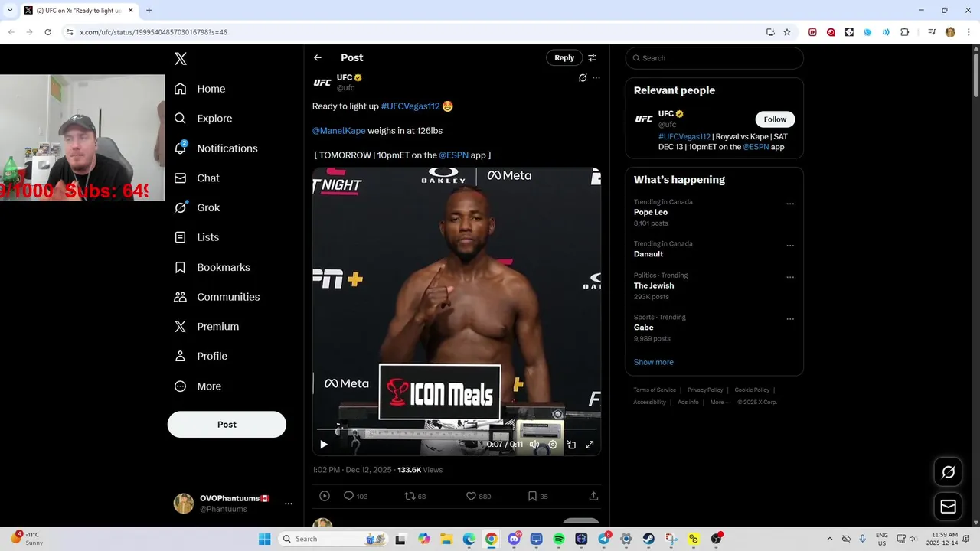Image resolution: width=980 pixels, height=551 pixels.
Task: Click the X Search input field
Action: point(714,58)
